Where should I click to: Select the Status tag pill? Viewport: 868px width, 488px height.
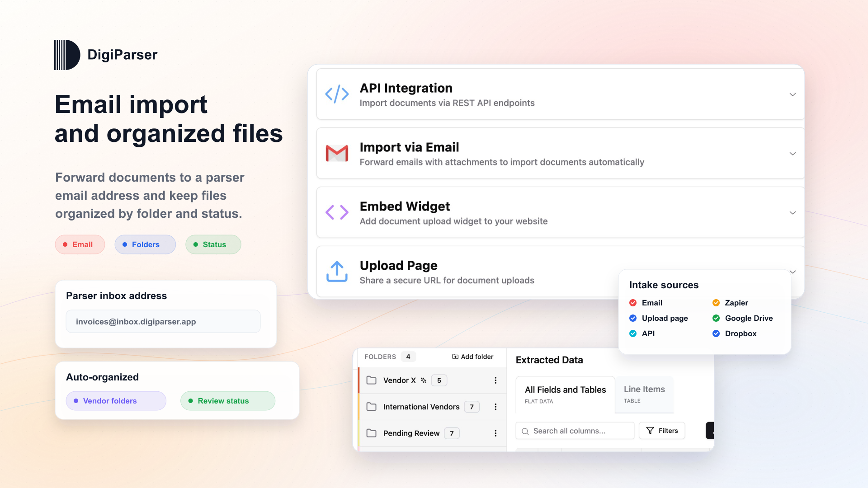tap(213, 244)
